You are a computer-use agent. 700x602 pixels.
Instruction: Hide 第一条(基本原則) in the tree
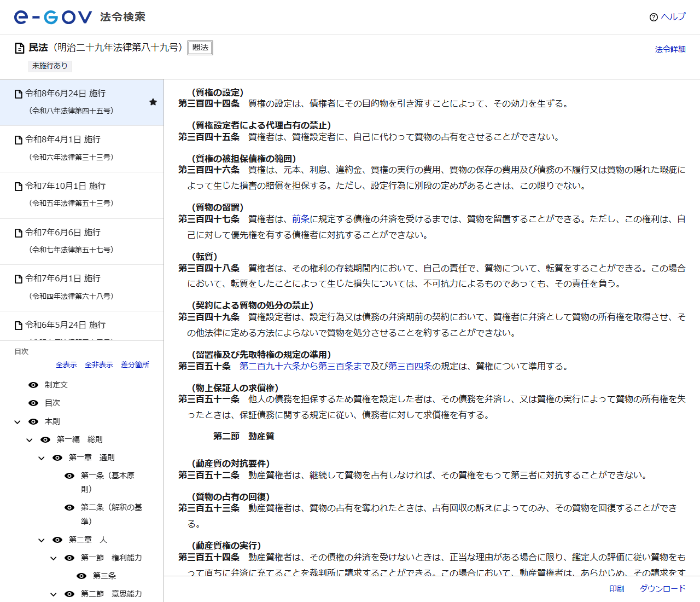point(69,476)
